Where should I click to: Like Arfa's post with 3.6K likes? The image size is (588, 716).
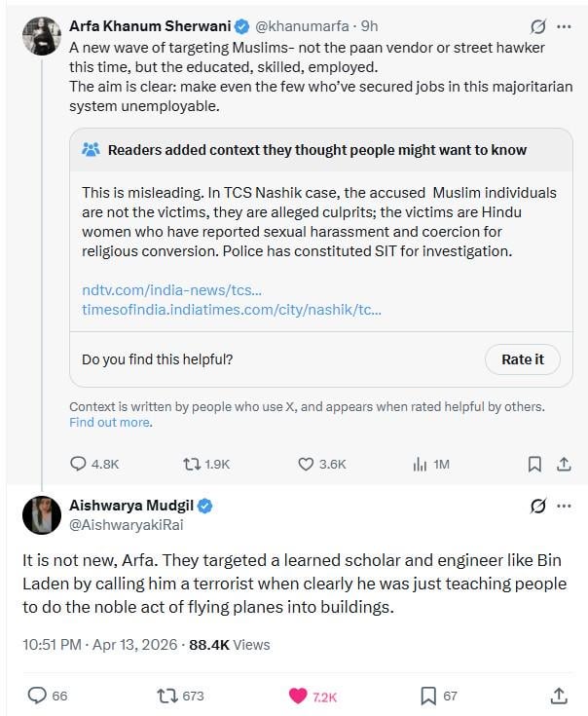pos(306,465)
